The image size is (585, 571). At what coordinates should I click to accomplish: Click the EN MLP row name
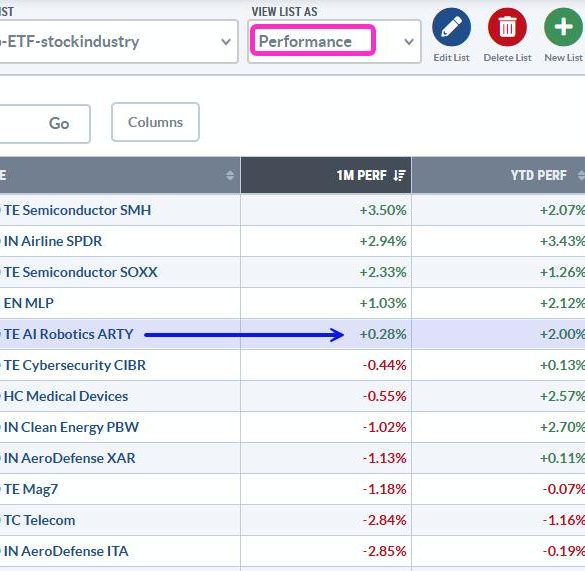[x=28, y=303]
